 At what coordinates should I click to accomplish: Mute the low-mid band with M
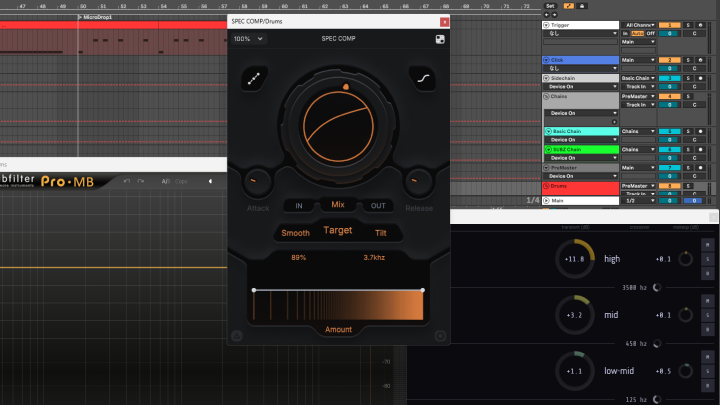point(707,357)
